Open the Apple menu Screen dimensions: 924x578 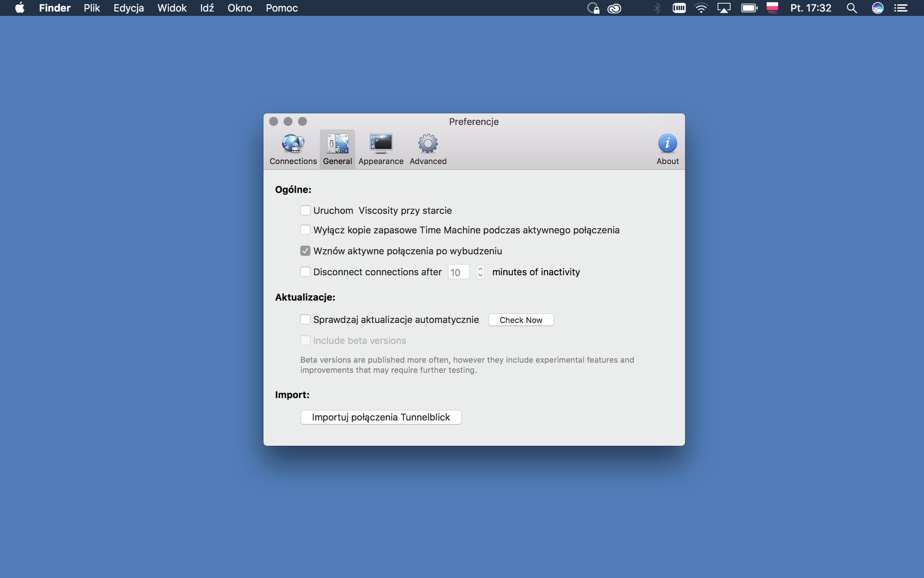pyautogui.click(x=20, y=8)
